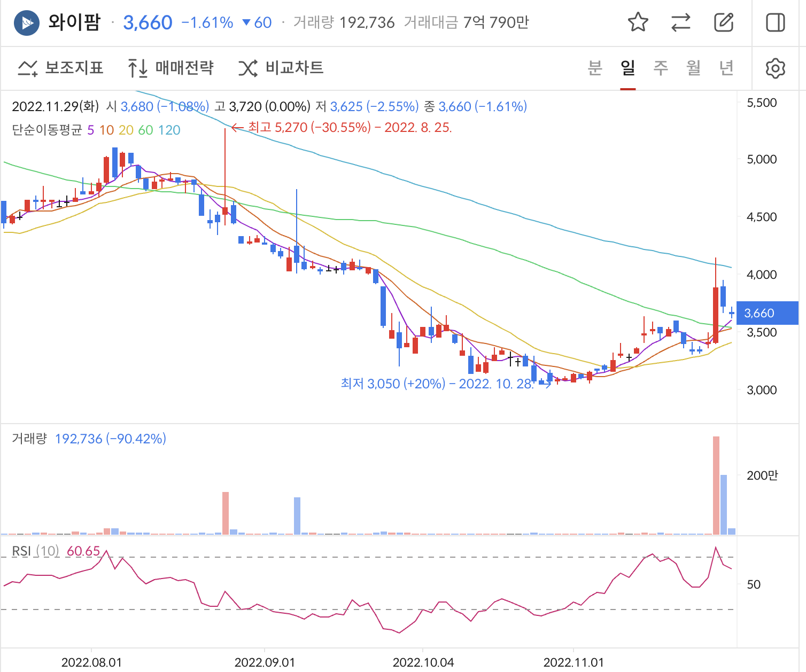Select the 10-day moving average legend

pos(106,130)
